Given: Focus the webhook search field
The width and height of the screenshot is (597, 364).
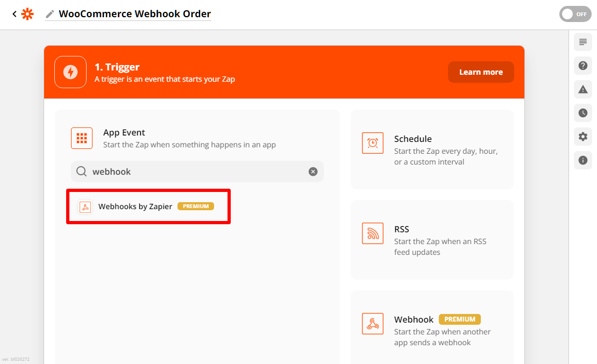Looking at the screenshot, I should 197,172.
